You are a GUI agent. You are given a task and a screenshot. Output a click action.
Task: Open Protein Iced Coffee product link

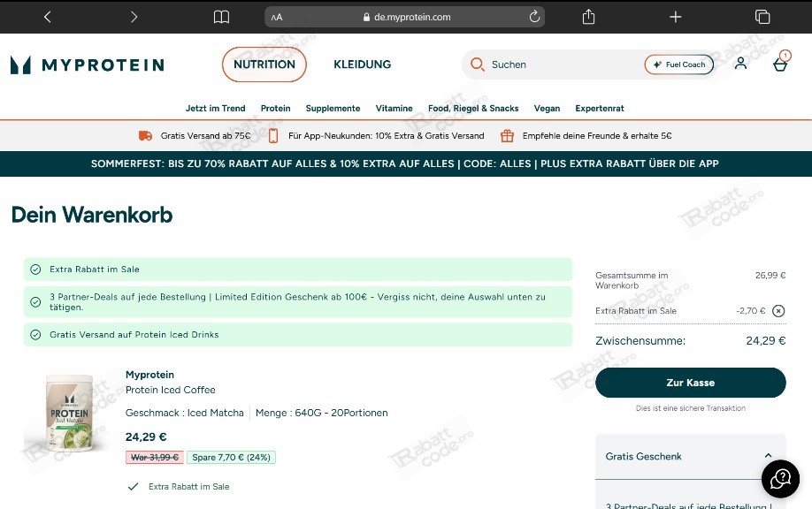[171, 390]
